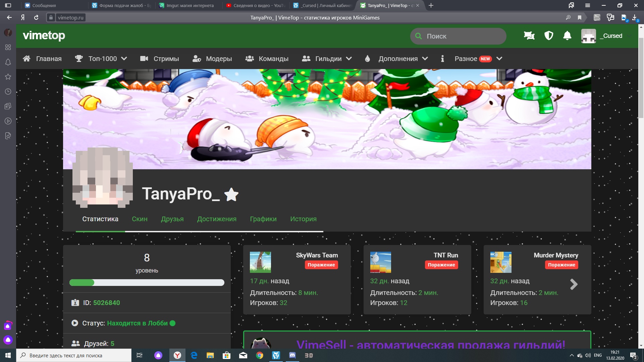Image resolution: width=644 pixels, height=362 pixels.
Task: Open sidebar notifications bell
Action: click(x=8, y=62)
